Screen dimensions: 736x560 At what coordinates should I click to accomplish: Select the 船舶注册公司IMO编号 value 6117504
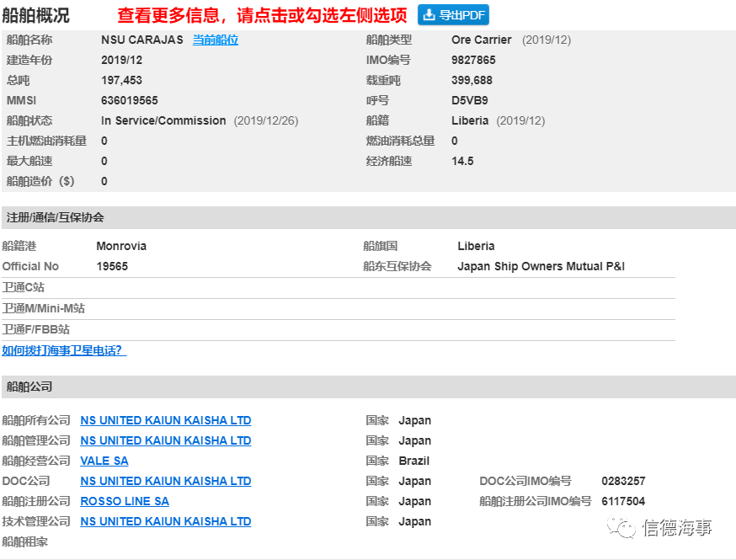click(623, 501)
